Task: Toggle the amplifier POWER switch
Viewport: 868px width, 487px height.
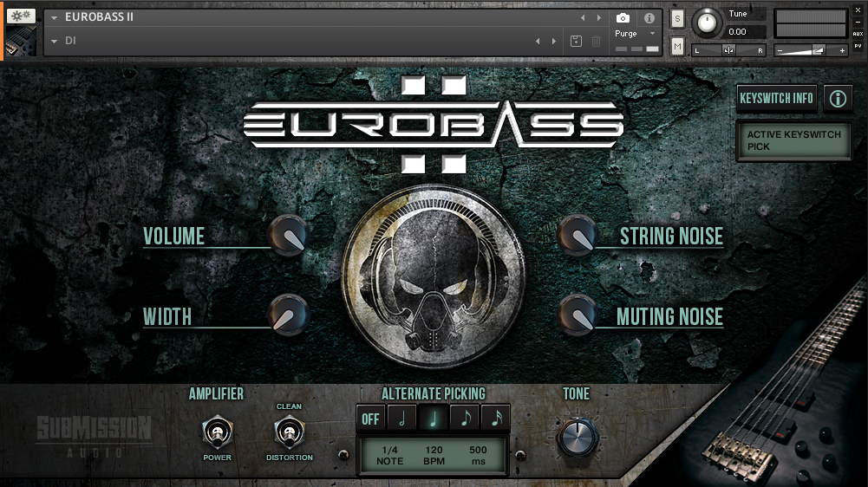Action: point(217,432)
